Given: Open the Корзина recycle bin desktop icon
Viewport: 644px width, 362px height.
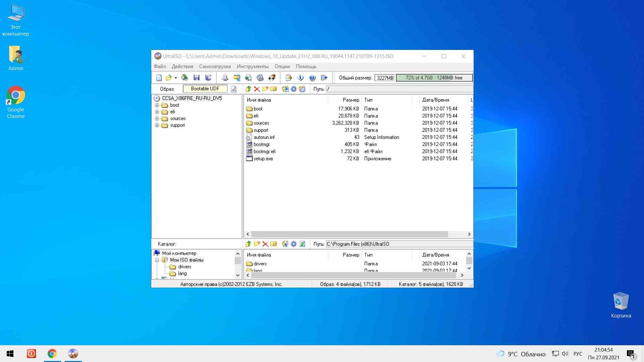Looking at the screenshot, I should 621,305.
